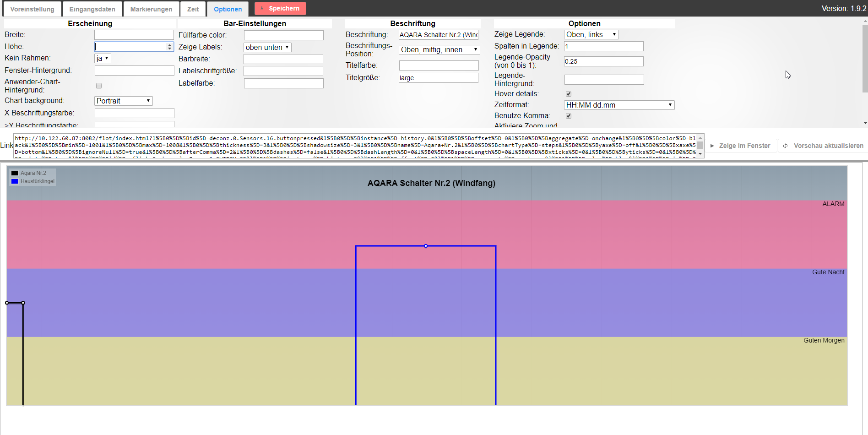
Task: Click the black data point at step corner
Action: pyautogui.click(x=23, y=303)
